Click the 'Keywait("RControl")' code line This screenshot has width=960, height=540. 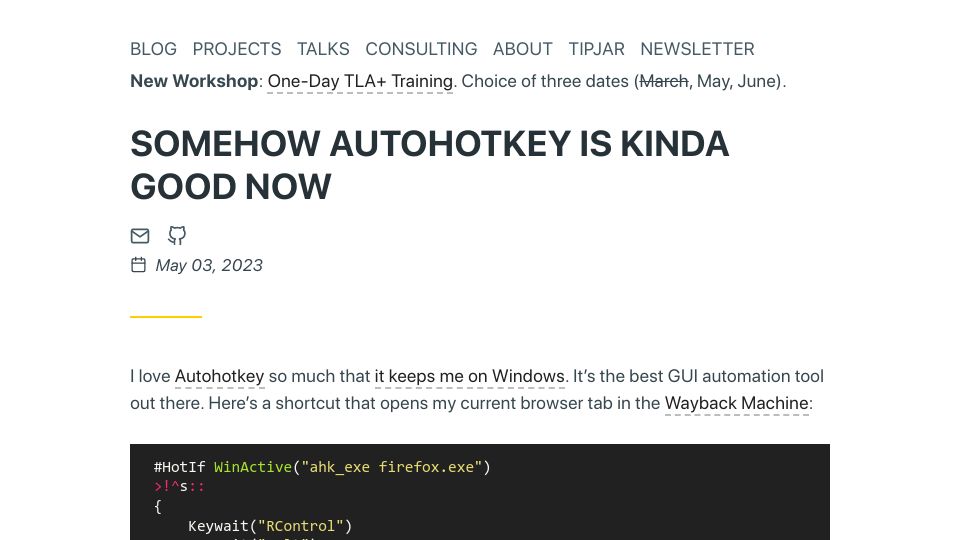[x=270, y=526]
